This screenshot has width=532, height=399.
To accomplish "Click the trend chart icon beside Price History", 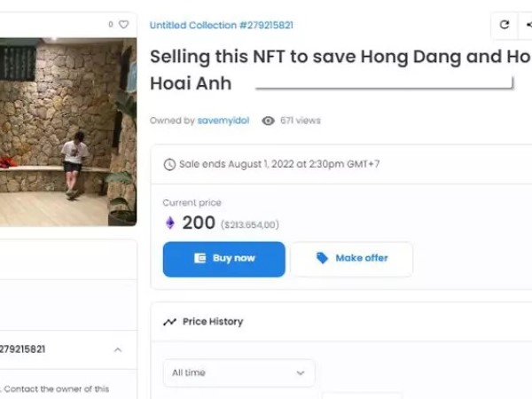I will pyautogui.click(x=170, y=322).
